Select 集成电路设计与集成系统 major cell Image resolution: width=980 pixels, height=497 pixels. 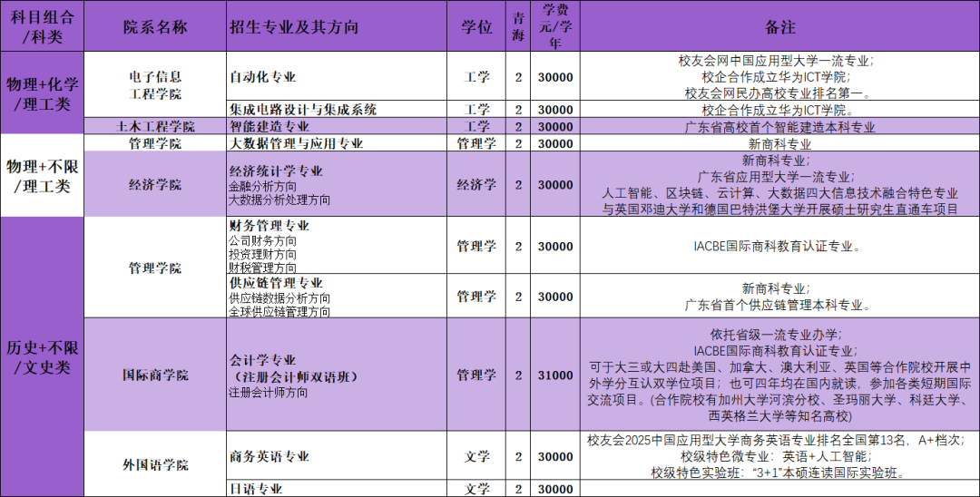(x=337, y=109)
